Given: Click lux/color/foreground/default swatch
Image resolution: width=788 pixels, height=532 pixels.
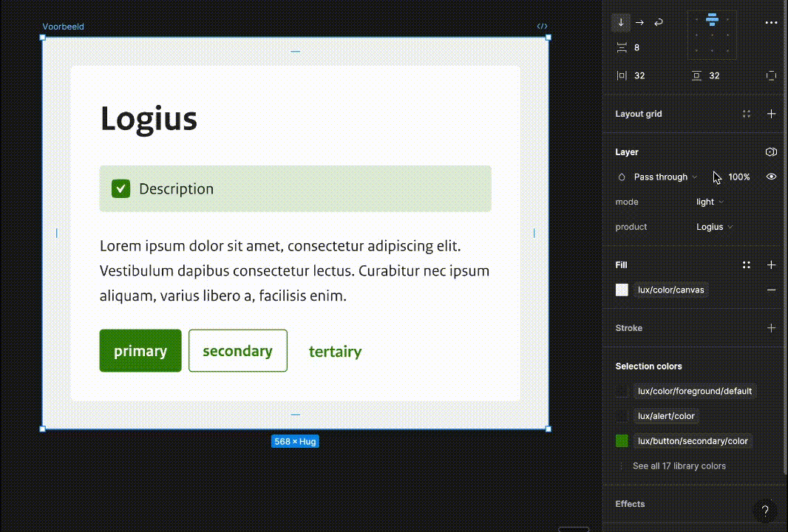Looking at the screenshot, I should tap(622, 391).
